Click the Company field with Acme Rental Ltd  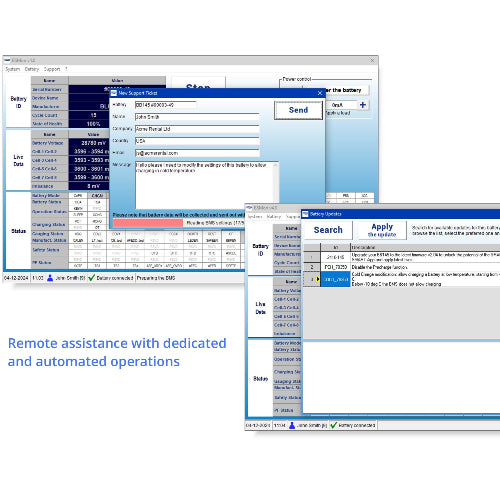pos(197,129)
